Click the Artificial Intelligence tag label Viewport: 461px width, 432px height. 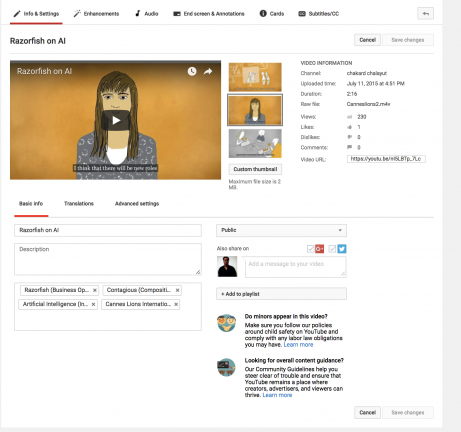55,304
